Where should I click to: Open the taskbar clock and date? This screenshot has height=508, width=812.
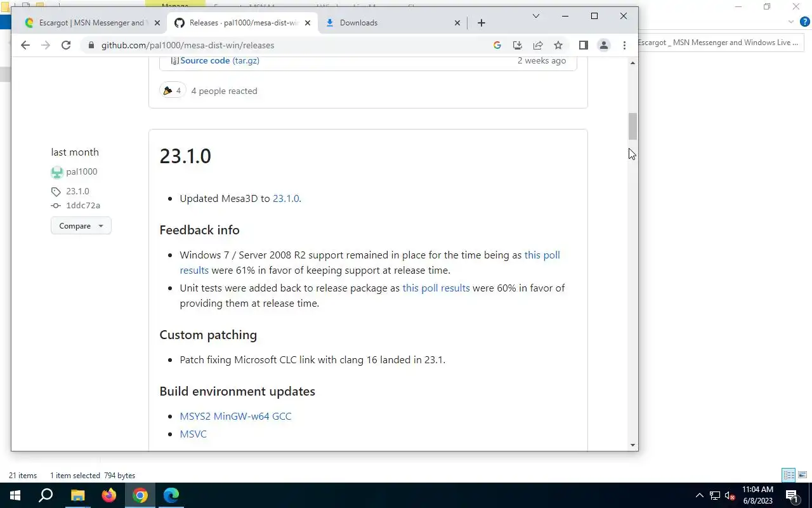(757, 495)
